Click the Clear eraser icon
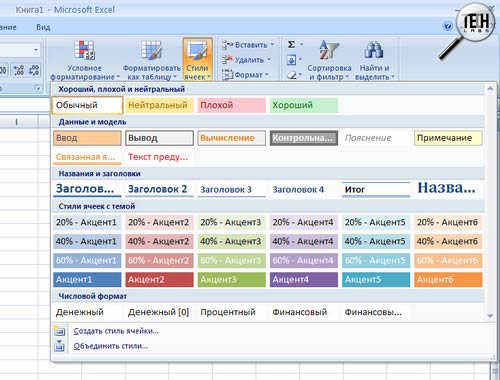The width and height of the screenshot is (500, 380). tap(291, 75)
